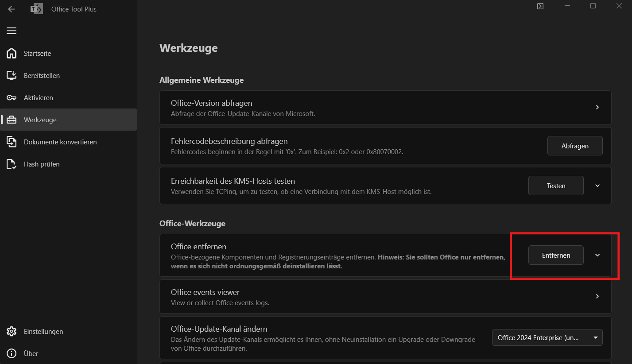
Task: Click the Einstellungen gear icon
Action: [12, 332]
